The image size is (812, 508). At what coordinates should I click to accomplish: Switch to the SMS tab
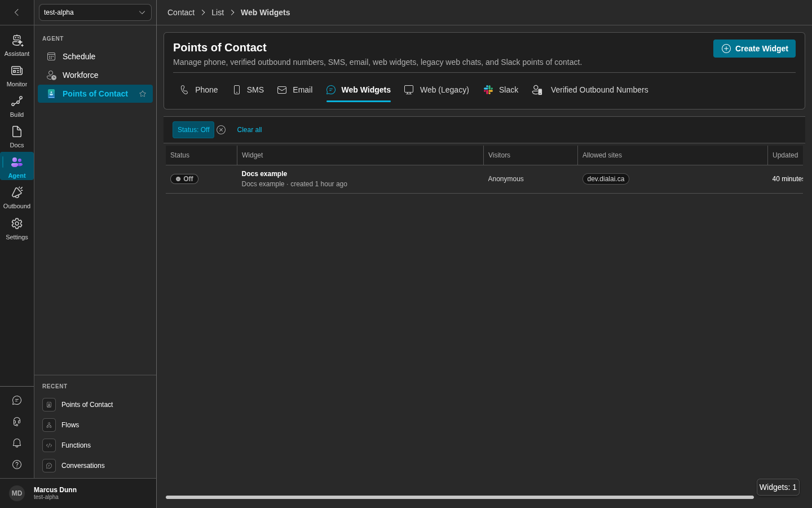click(248, 90)
